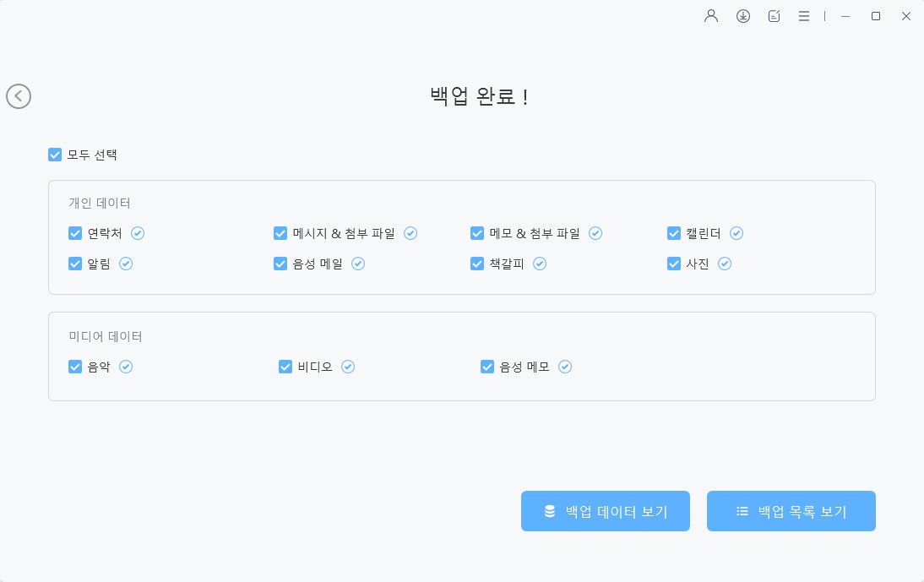The image size is (924, 582).
Task: Uncheck the 연락처 checkbox
Action: (75, 233)
